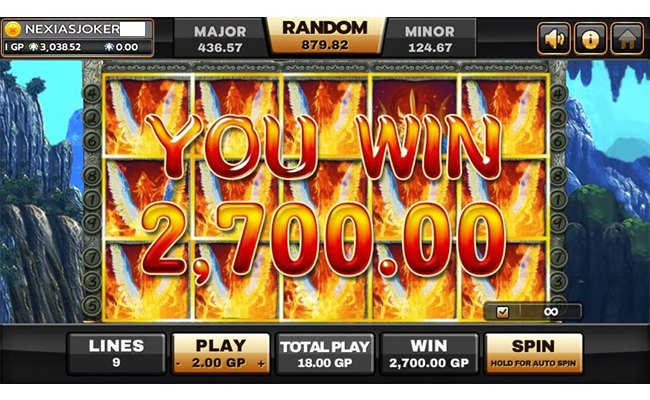
Task: Select payline 8 marker on left side
Action: pos(92,176)
